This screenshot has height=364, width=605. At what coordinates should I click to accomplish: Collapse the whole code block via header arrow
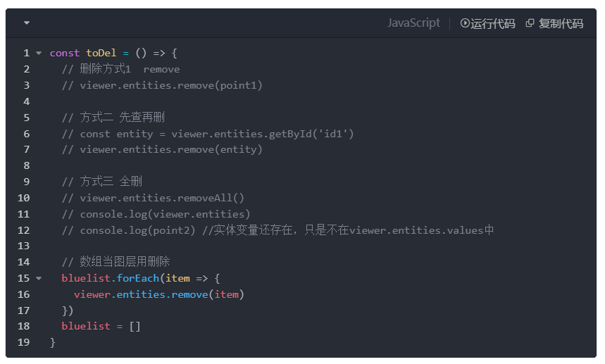coord(27,23)
